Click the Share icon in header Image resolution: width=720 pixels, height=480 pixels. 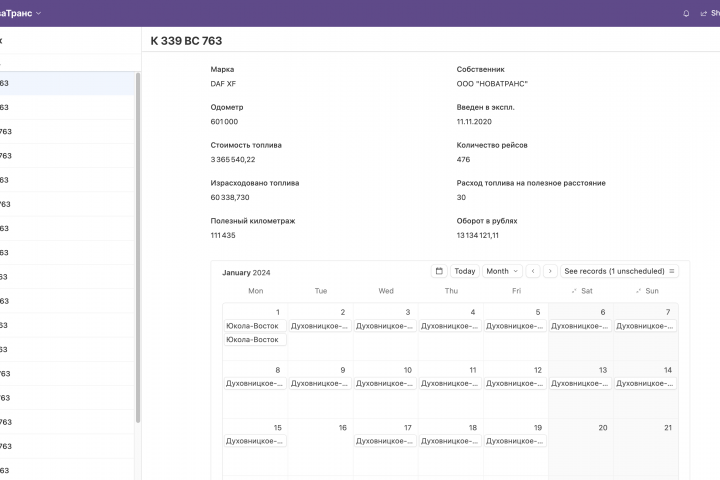coord(703,13)
